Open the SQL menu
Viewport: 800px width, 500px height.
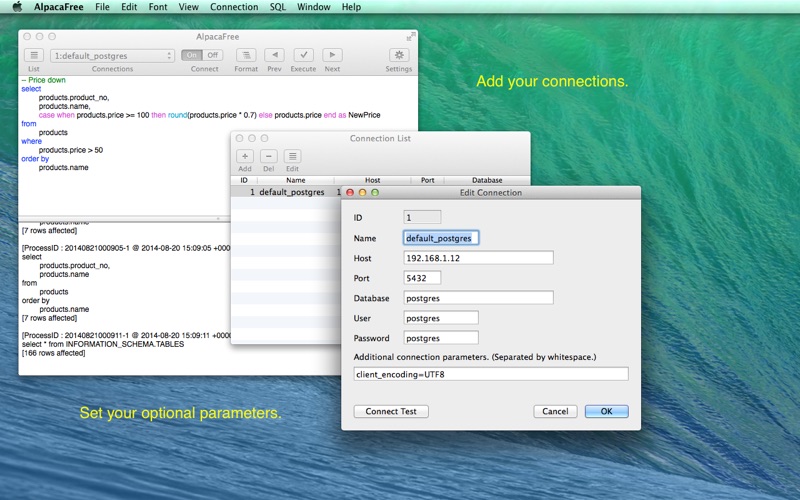tap(278, 7)
